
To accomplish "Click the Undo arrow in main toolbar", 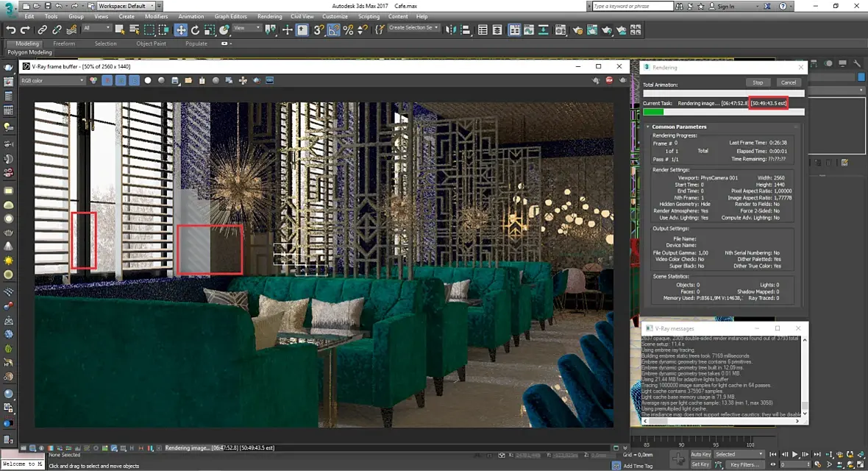I will (11, 30).
